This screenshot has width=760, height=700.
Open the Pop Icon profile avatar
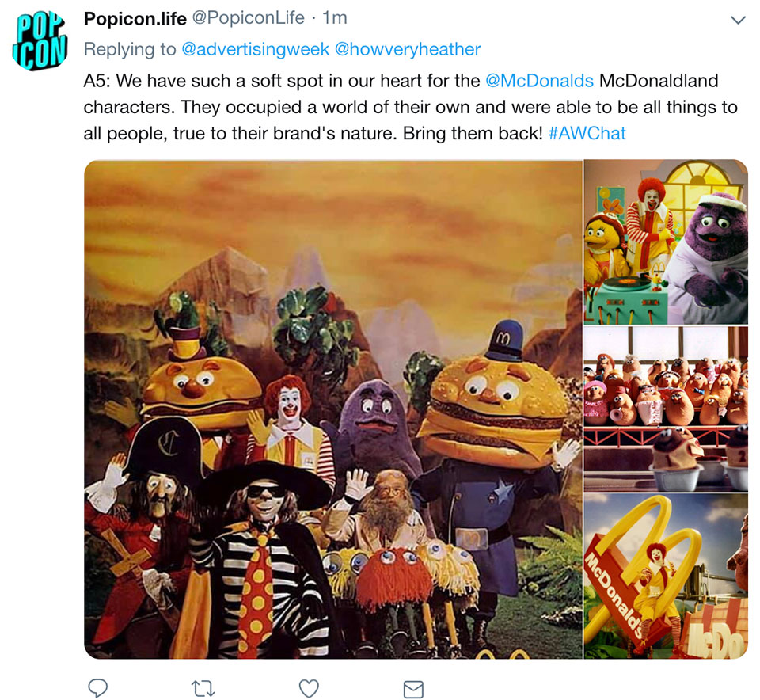(x=40, y=40)
